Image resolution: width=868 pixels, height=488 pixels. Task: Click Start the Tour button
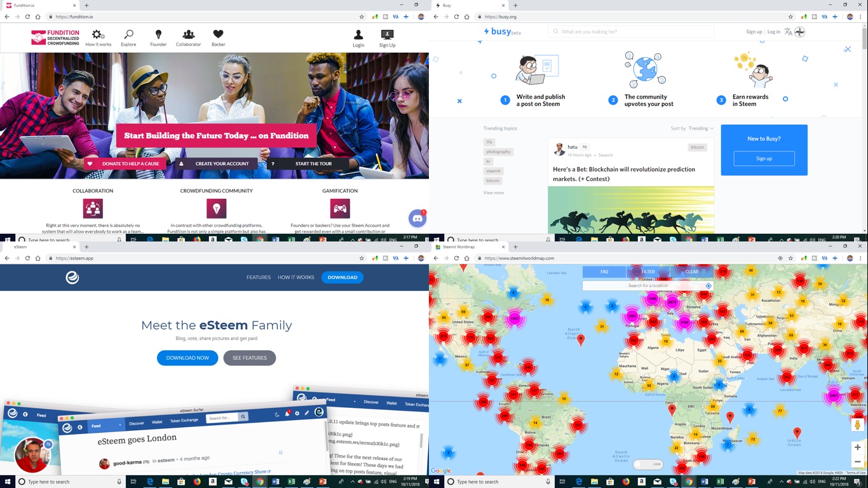[x=308, y=164]
